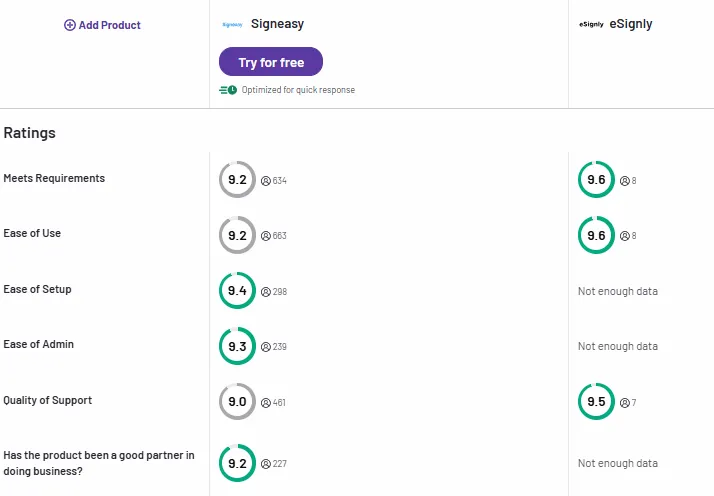Click Signeasy's 9.3 Ease of Admin score circle
The image size is (714, 496).
237,346
